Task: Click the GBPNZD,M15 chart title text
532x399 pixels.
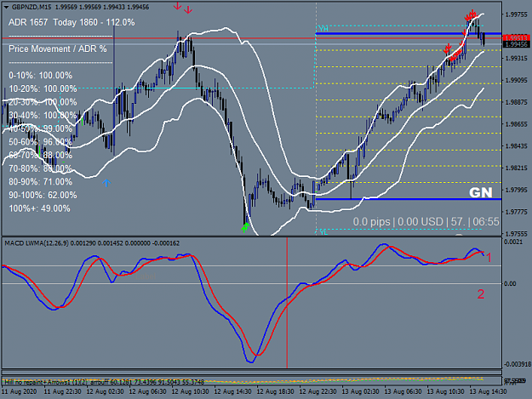Action: point(31,7)
